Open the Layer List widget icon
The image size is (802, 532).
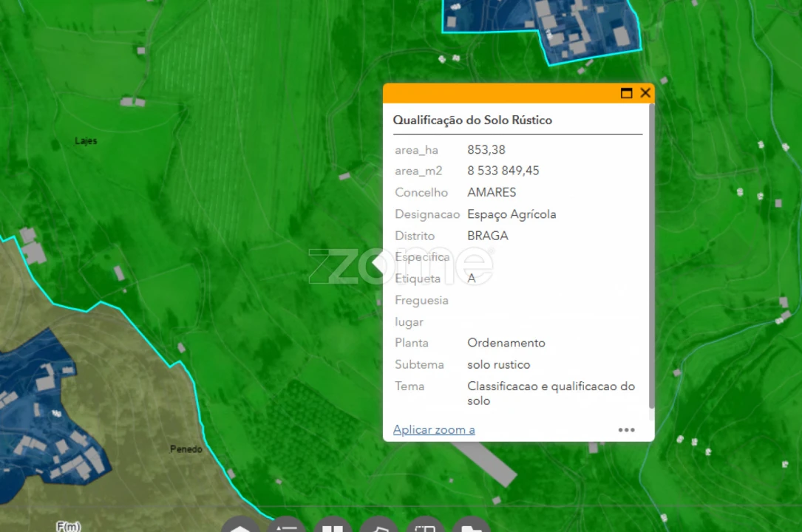tap(333, 527)
